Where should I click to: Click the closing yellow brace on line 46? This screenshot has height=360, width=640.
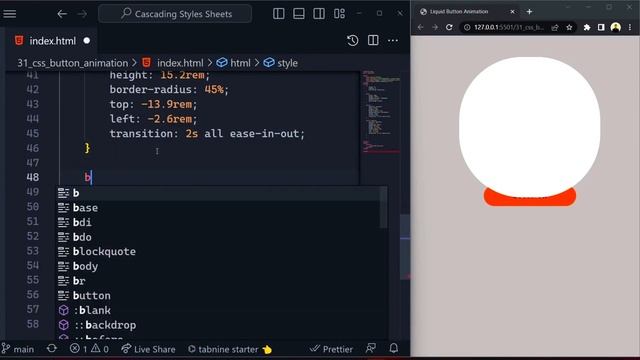87,148
